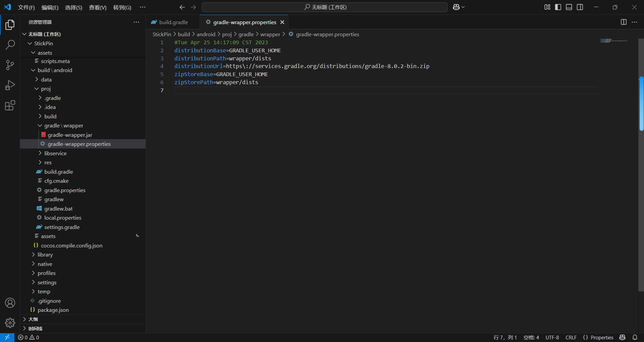Click the breadcrumb item wrapper
This screenshot has width=644, height=342.
[270, 34]
